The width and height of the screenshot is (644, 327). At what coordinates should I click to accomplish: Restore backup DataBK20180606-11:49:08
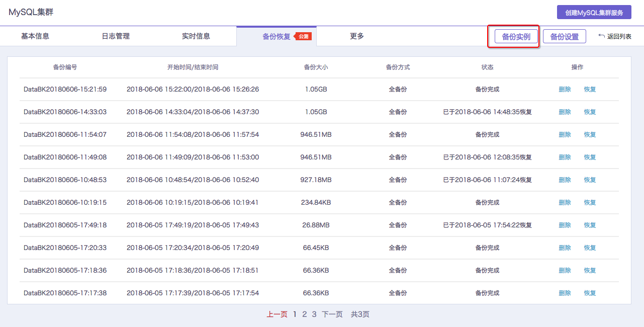click(x=590, y=157)
